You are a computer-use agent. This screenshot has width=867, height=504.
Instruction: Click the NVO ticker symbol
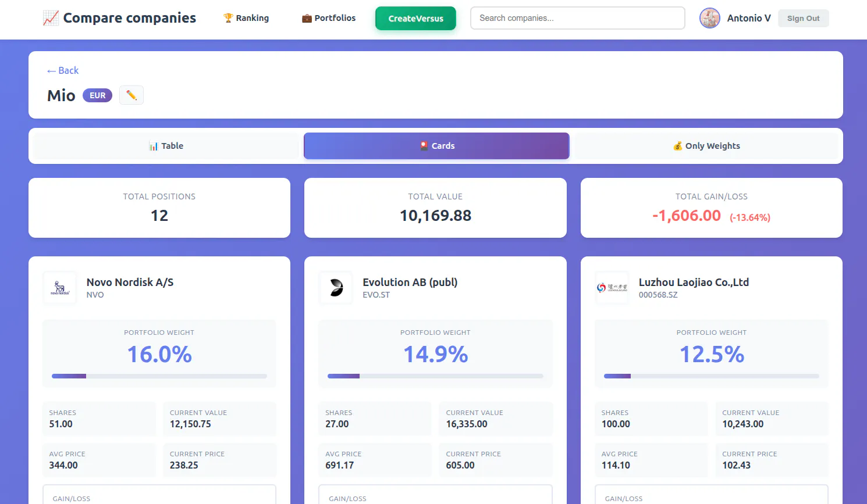(95, 295)
